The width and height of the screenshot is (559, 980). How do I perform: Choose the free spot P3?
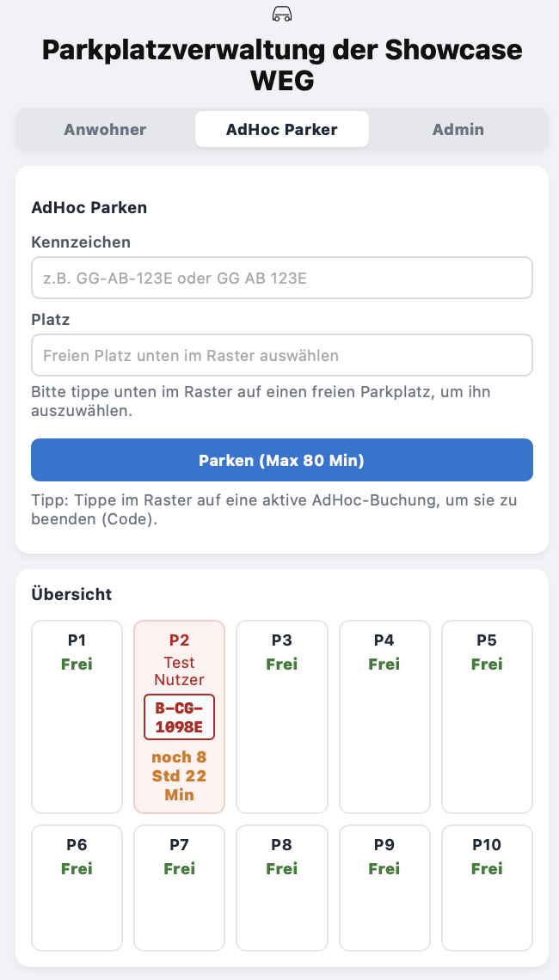[281, 716]
